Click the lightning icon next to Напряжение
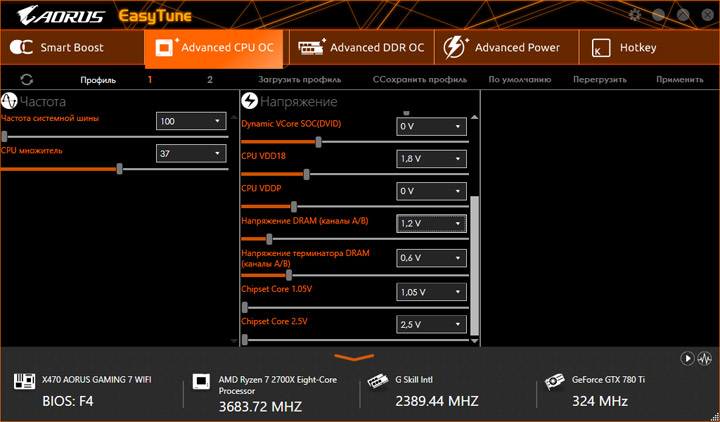Viewport: 720px width, 422px height. click(249, 101)
